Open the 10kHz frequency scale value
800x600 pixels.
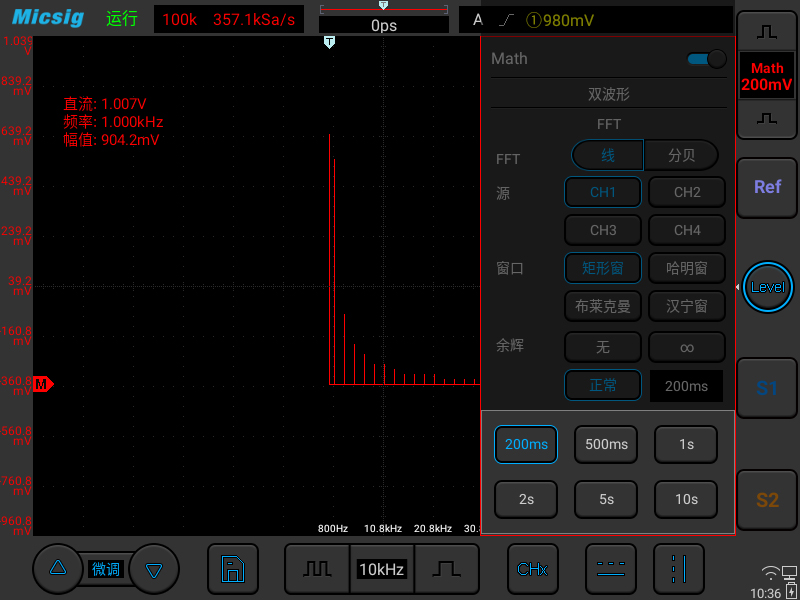click(x=382, y=569)
